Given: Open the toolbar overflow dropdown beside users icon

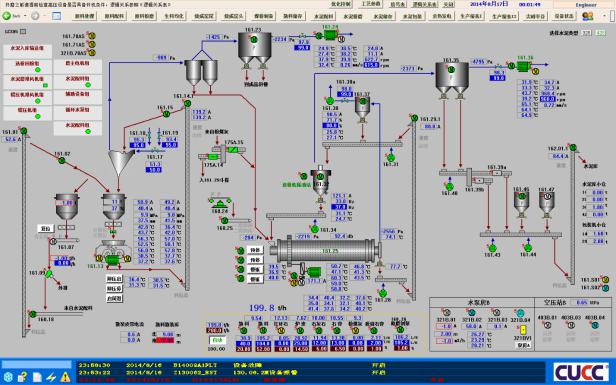Looking at the screenshot, I should [605, 16].
